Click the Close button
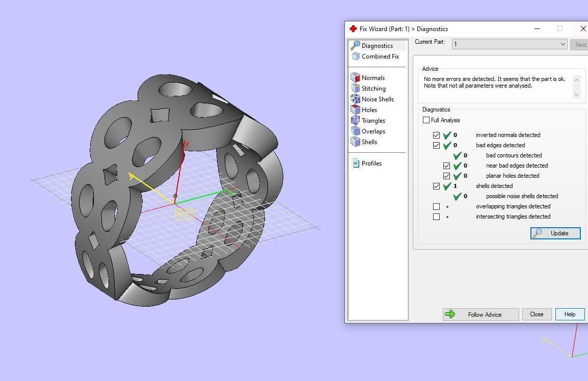The height and width of the screenshot is (381, 588). tap(537, 314)
